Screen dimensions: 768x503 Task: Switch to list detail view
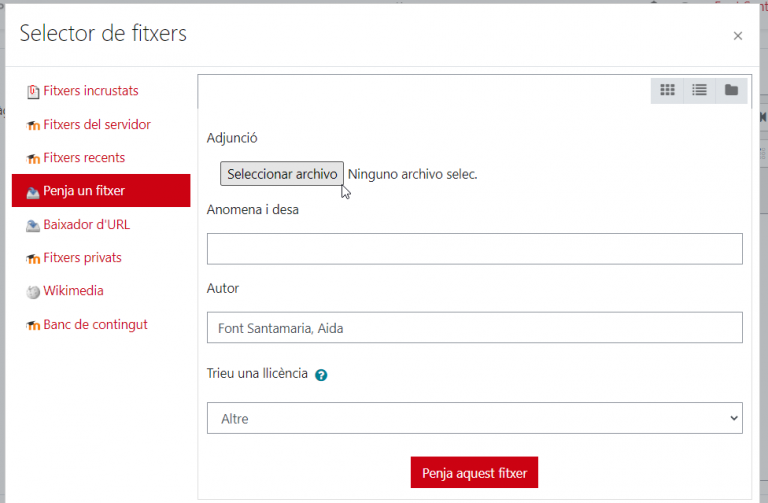(699, 90)
